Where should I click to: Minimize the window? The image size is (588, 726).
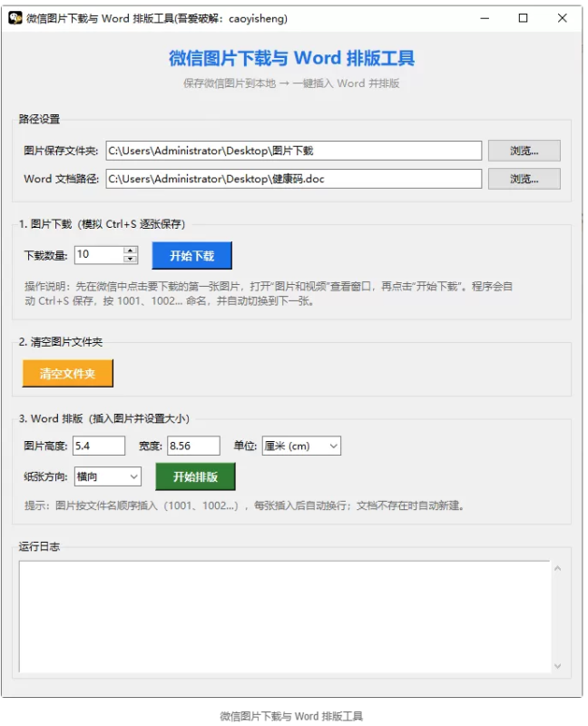point(485,18)
